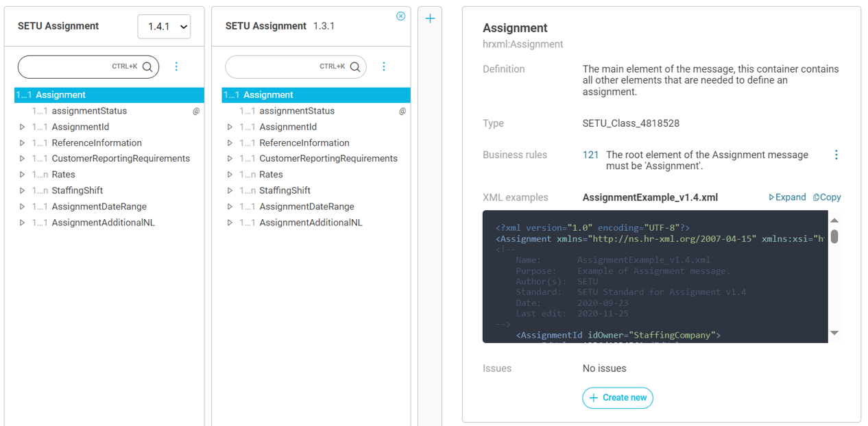Expand AssignmentDateRange in the 1.4.1 tree
868x426 pixels.
(23, 206)
